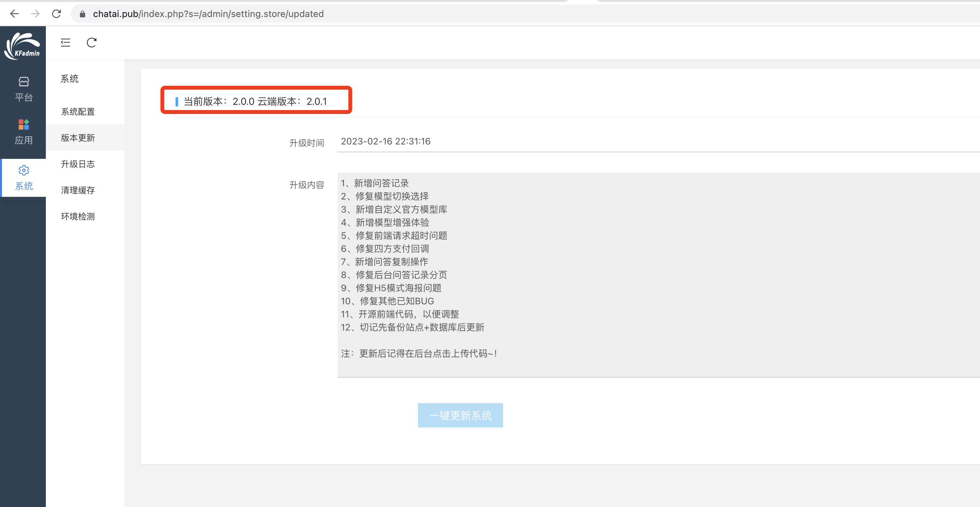
Task: Click the page refresh icon in the header
Action: click(x=91, y=43)
